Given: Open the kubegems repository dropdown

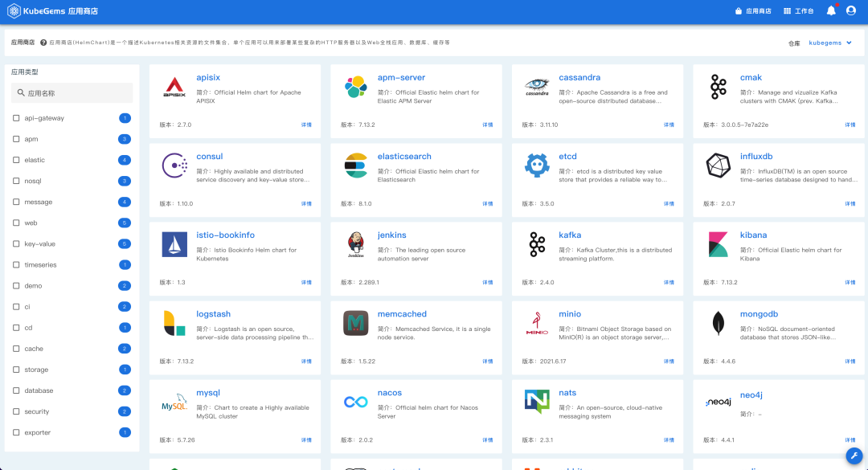Looking at the screenshot, I should click(x=830, y=43).
